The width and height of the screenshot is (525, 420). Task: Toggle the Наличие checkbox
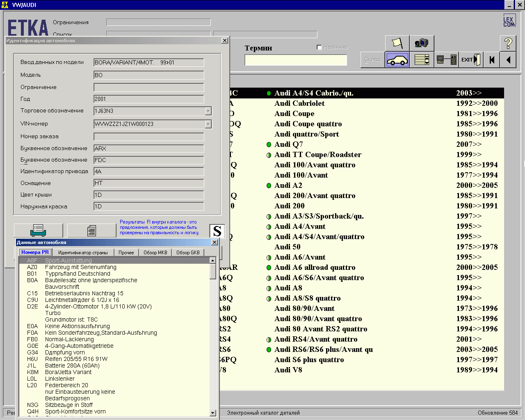pos(319,47)
